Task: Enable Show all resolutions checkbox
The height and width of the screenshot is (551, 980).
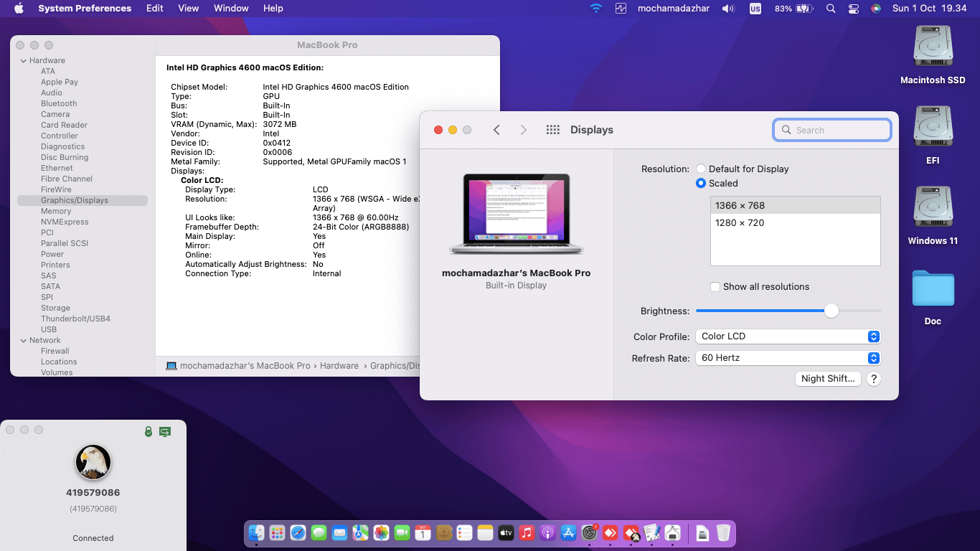Action: pos(715,286)
